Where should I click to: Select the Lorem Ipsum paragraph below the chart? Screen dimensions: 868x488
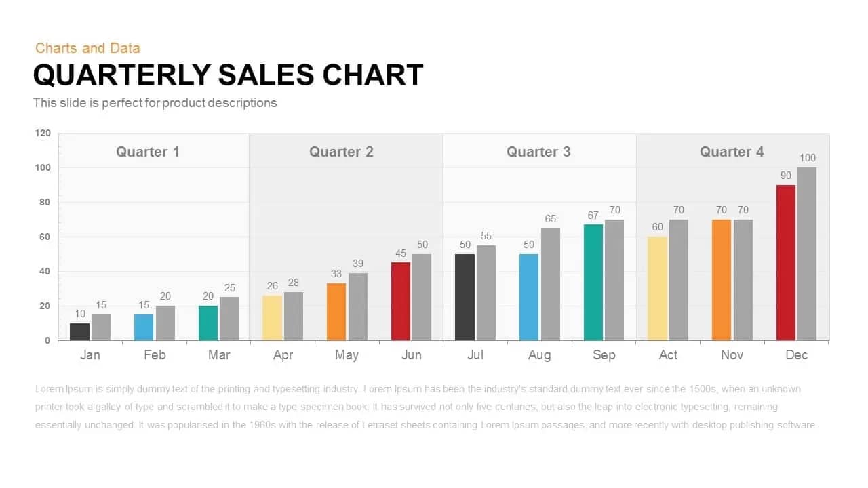pos(427,407)
